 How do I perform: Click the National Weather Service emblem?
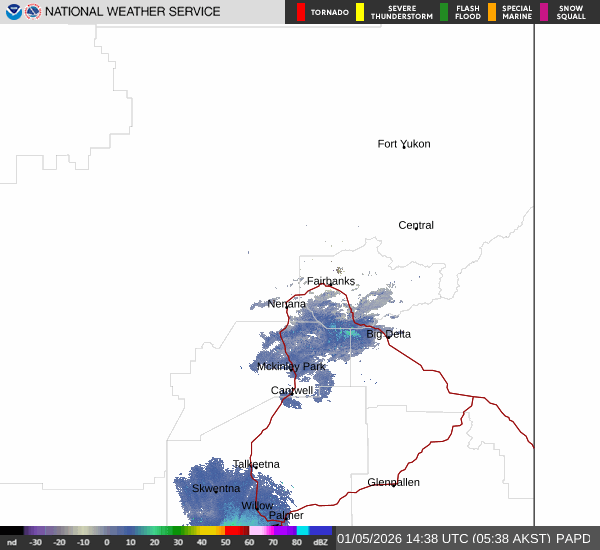click(x=33, y=12)
